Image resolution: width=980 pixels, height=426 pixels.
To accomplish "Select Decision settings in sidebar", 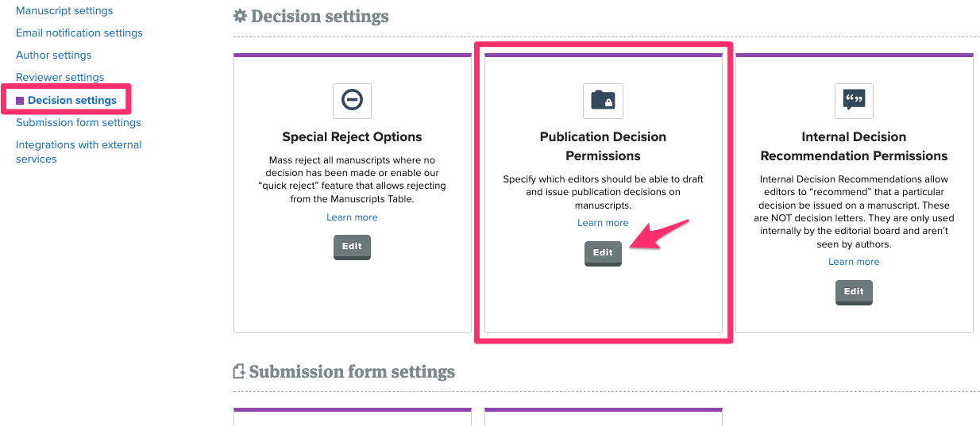I will [72, 101].
